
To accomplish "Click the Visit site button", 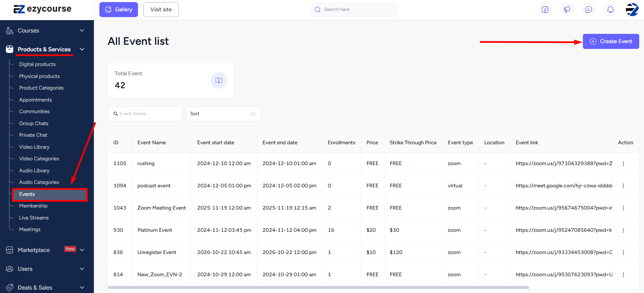I will pos(161,10).
